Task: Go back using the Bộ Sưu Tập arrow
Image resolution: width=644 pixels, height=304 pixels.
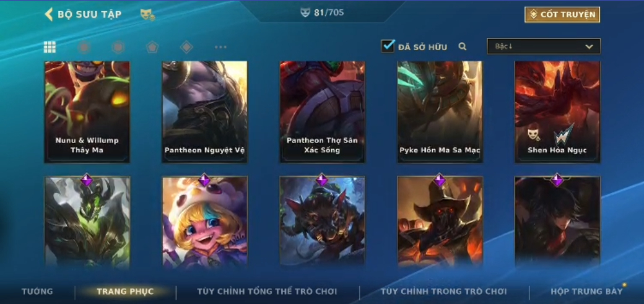Action: coord(48,14)
